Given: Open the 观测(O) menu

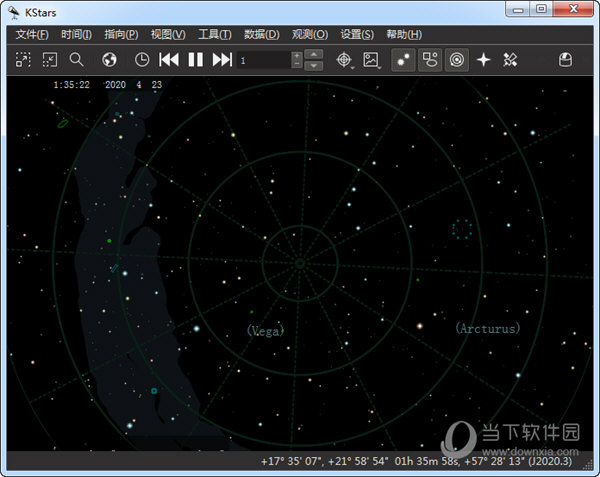Looking at the screenshot, I should (x=310, y=34).
